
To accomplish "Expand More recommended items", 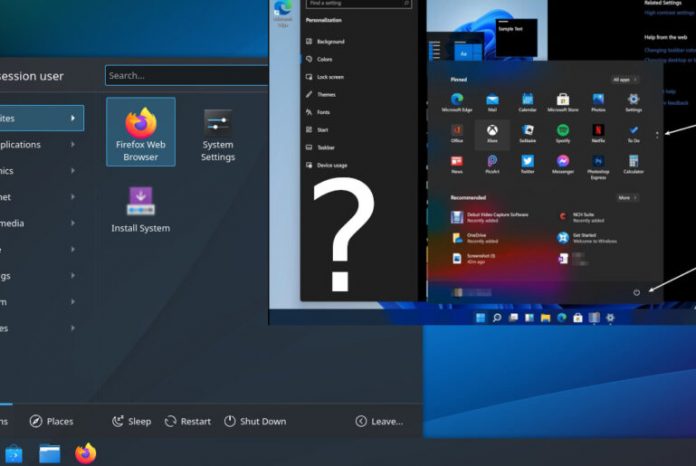I will pos(626,198).
